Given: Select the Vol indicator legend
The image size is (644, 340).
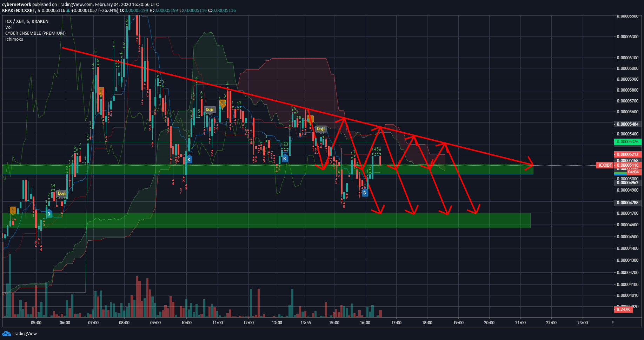Looking at the screenshot, I should pos(8,27).
